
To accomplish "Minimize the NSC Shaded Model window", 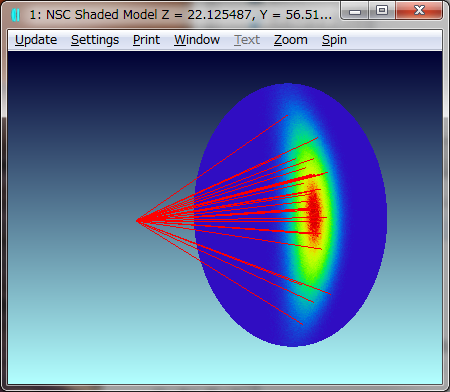I will (x=355, y=11).
